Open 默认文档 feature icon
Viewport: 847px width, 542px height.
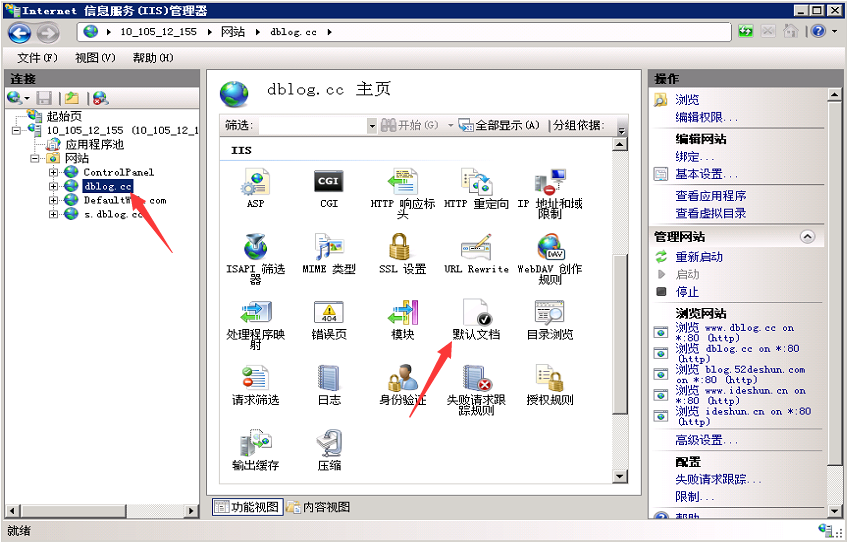pos(476,319)
